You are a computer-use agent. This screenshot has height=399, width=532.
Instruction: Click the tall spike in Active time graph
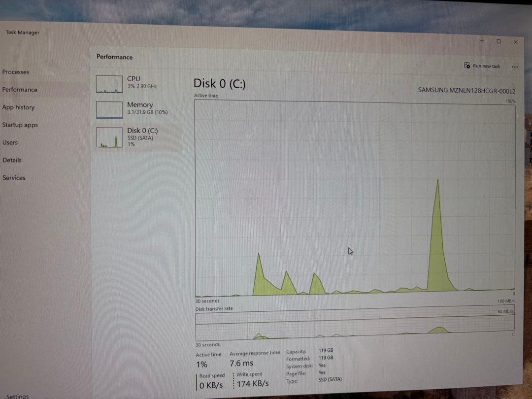437,236
